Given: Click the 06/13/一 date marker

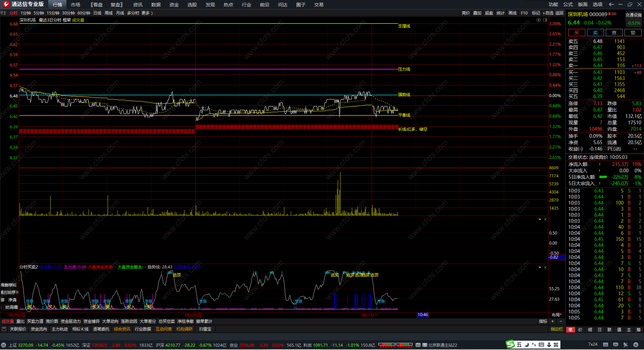Looking at the screenshot, I should coord(370,315).
